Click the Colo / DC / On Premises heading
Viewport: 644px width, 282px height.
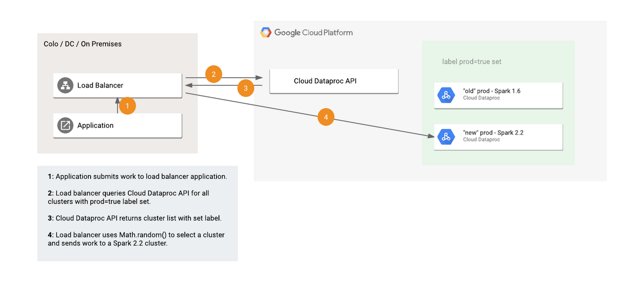coord(83,44)
